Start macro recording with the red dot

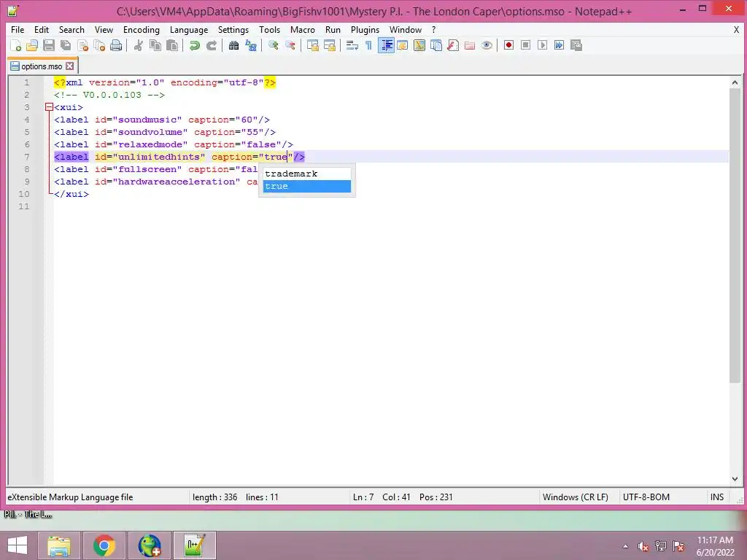pos(508,45)
